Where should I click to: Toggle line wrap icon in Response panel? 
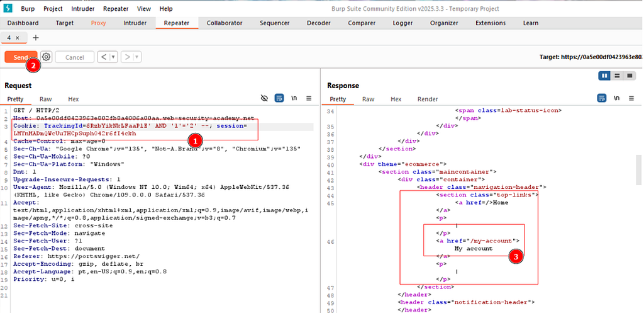pos(602,98)
